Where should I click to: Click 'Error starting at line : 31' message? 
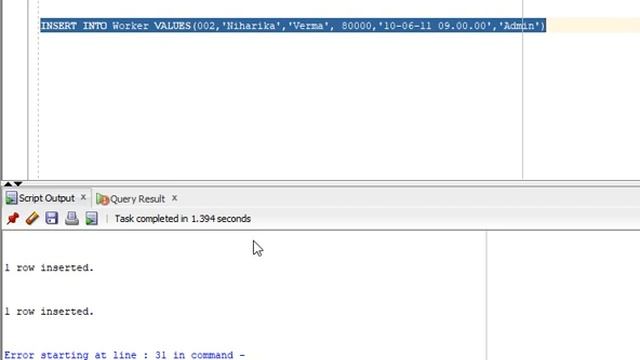[124, 355]
